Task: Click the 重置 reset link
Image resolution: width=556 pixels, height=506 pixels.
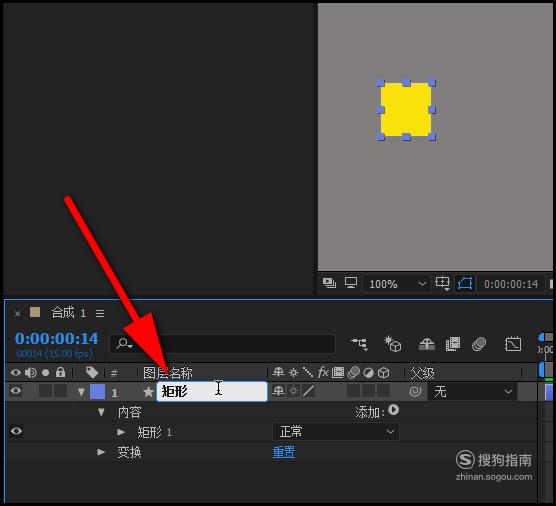Action: point(284,452)
